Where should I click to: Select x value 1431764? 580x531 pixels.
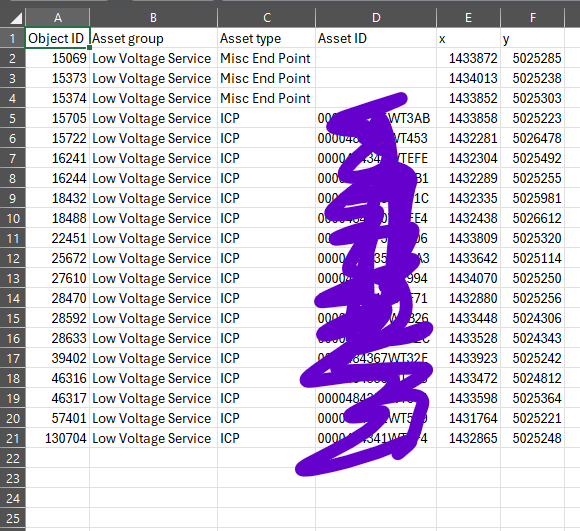[468, 418]
